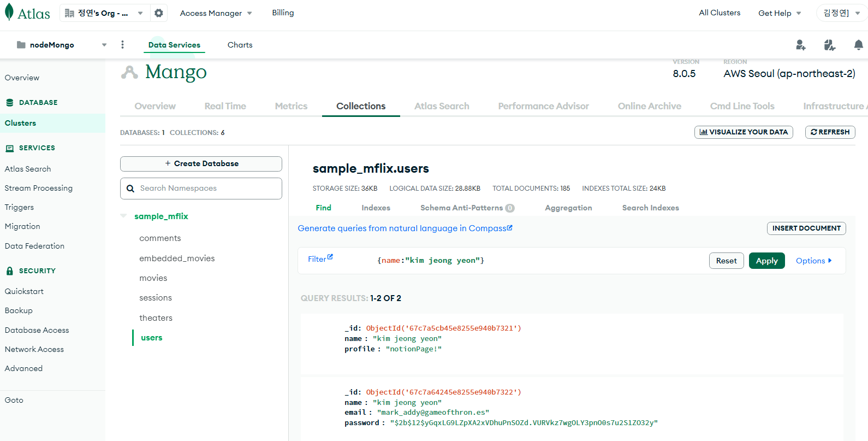Image resolution: width=868 pixels, height=441 pixels.
Task: Click the search magnifier in Search Namespaces
Action: 130,189
